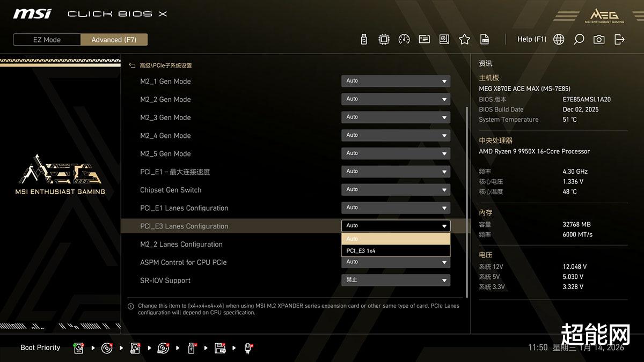The image size is (644, 362).
Task: Click MEG X870E ACE MAX (MS-7E85) text
Action: coord(524,88)
